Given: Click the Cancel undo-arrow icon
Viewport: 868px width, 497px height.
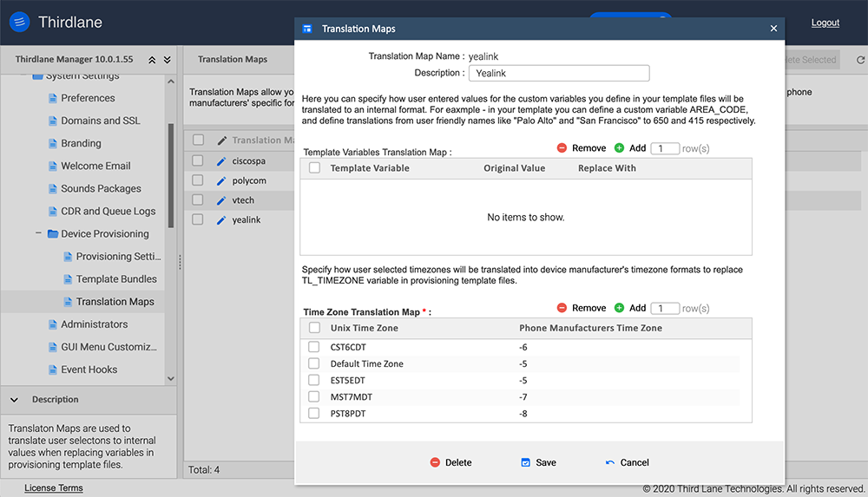Looking at the screenshot, I should tap(610, 462).
